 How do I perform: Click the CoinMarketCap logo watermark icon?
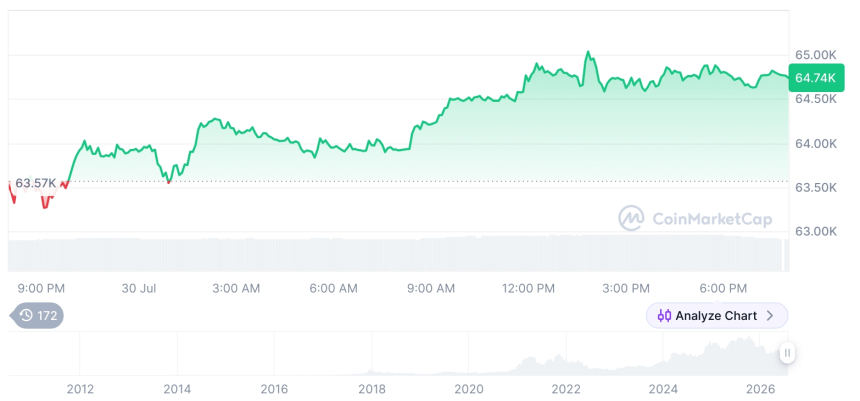pyautogui.click(x=631, y=219)
